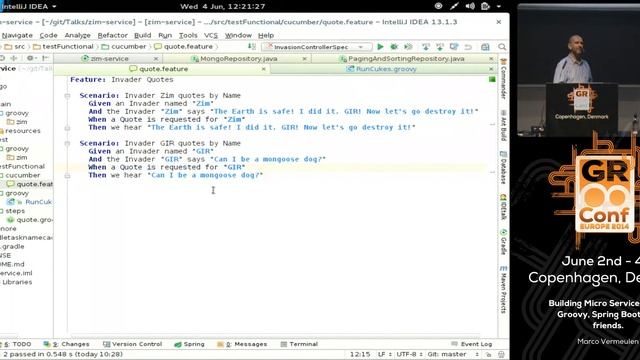Change LF line separator in status bar
The image size is (640, 360).
click(384, 354)
